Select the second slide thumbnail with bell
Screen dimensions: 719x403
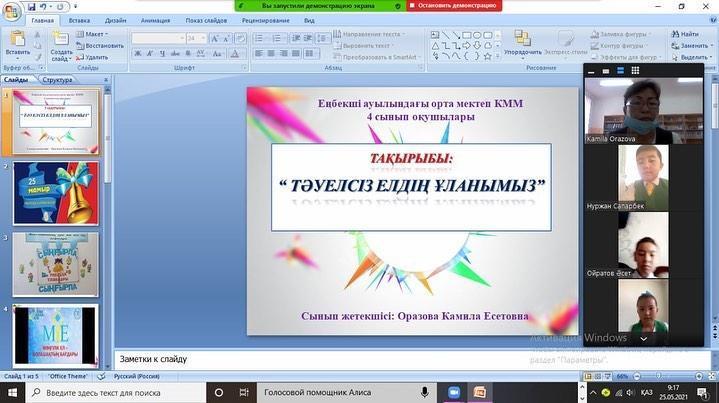pyautogui.click(x=56, y=192)
